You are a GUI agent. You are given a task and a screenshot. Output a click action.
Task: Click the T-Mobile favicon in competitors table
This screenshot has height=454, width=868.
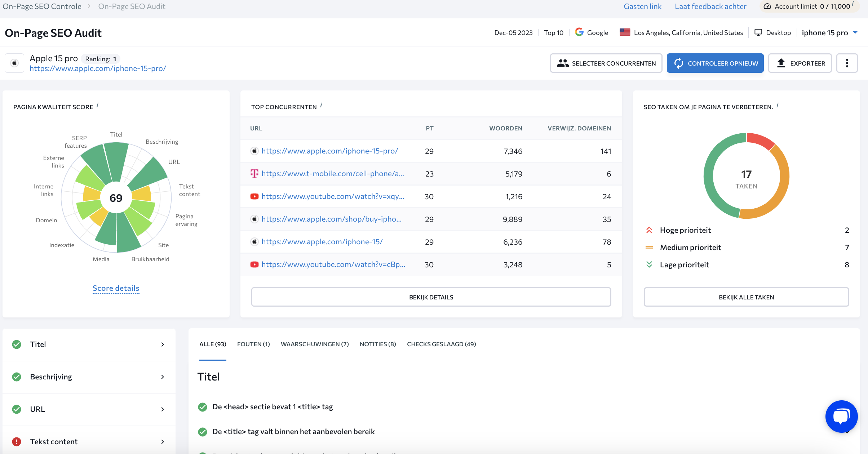click(x=254, y=174)
